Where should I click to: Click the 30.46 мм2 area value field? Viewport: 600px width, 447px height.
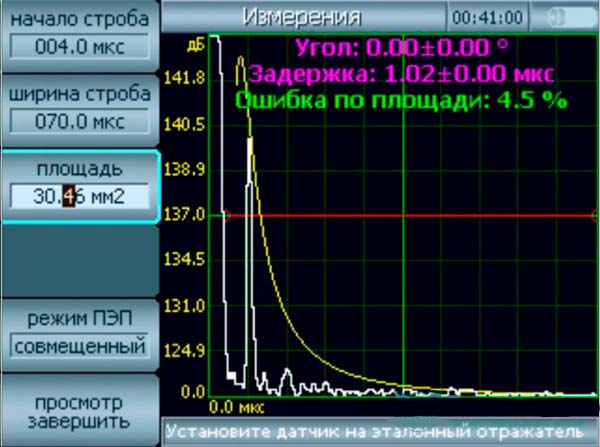pyautogui.click(x=79, y=194)
